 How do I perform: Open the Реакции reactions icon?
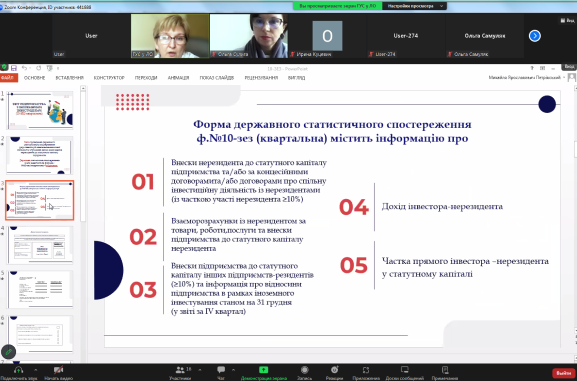point(334,370)
